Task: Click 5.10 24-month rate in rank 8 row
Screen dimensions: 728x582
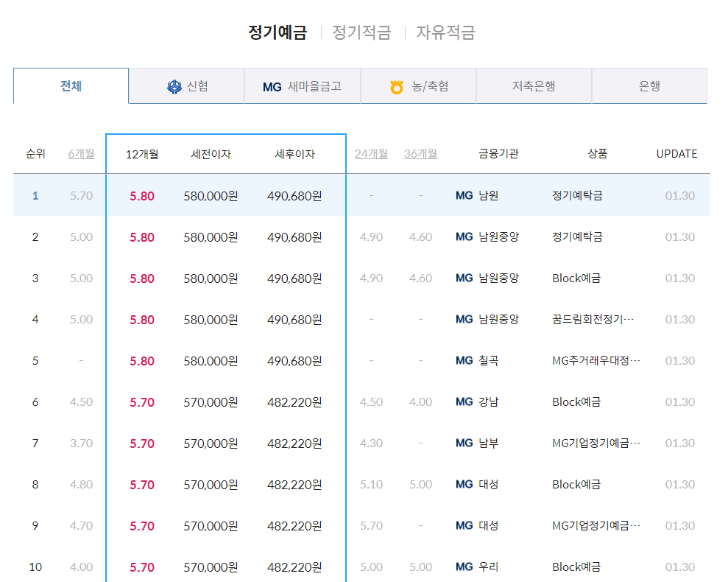Action: (x=372, y=485)
